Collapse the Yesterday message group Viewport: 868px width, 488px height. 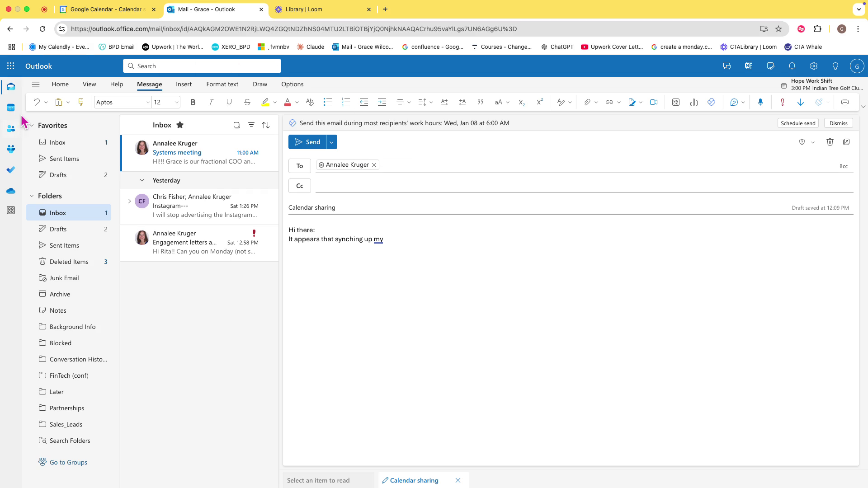142,180
